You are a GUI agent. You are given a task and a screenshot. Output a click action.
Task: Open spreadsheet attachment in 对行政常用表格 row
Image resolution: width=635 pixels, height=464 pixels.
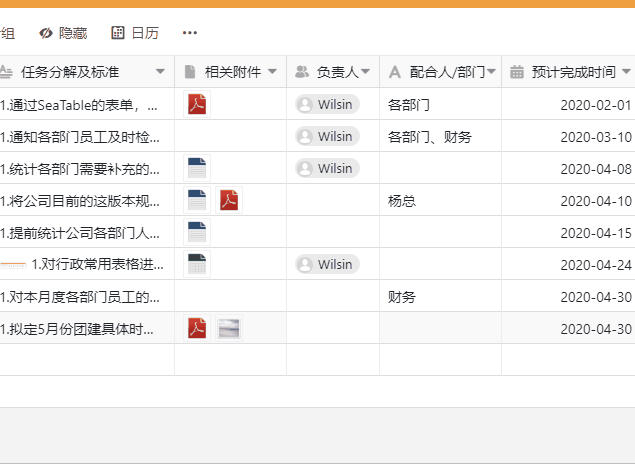coord(197,264)
